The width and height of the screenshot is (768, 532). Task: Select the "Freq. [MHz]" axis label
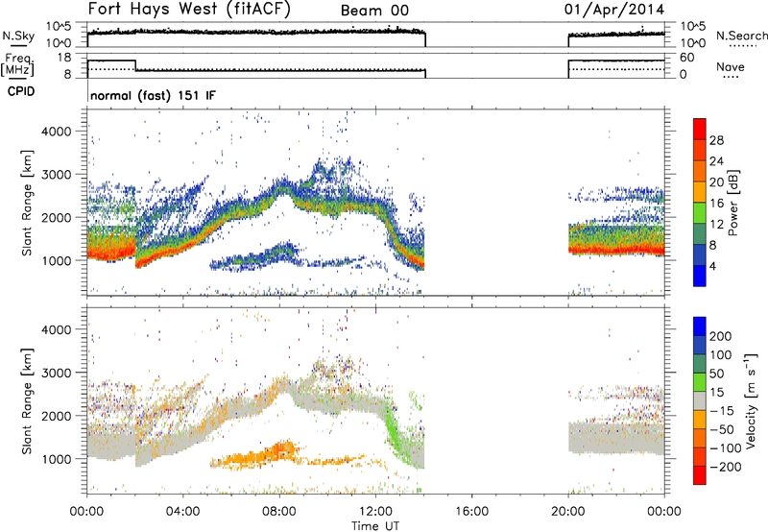[x=17, y=65]
